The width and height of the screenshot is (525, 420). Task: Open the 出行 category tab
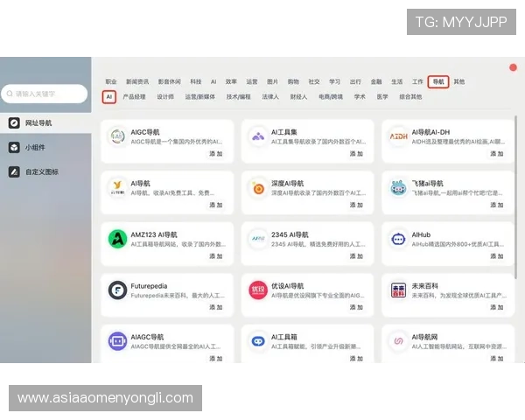click(355, 81)
